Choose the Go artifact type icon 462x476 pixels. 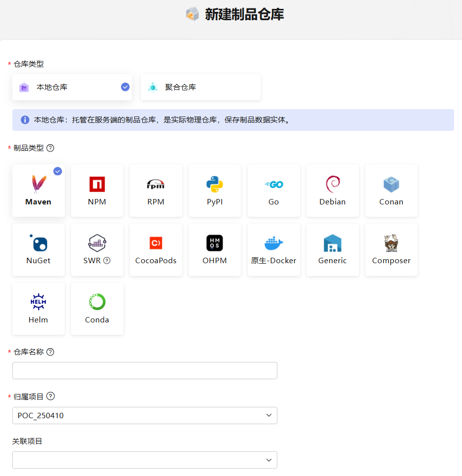274,184
